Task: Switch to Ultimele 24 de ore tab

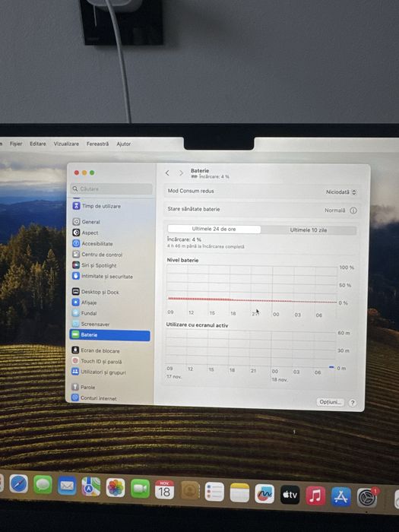Action: click(x=214, y=229)
